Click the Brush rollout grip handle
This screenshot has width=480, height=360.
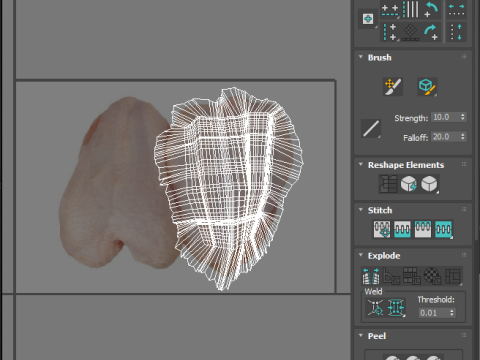(464, 57)
